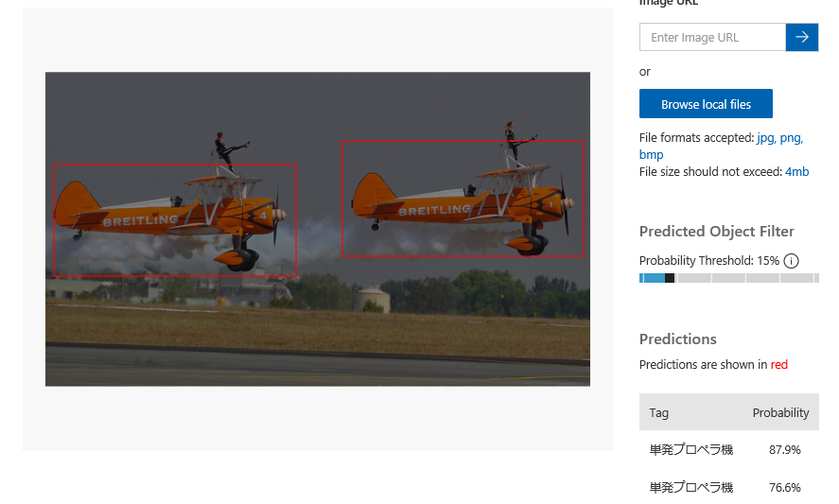
Task: Select the right biplane prediction box
Action: 463,199
